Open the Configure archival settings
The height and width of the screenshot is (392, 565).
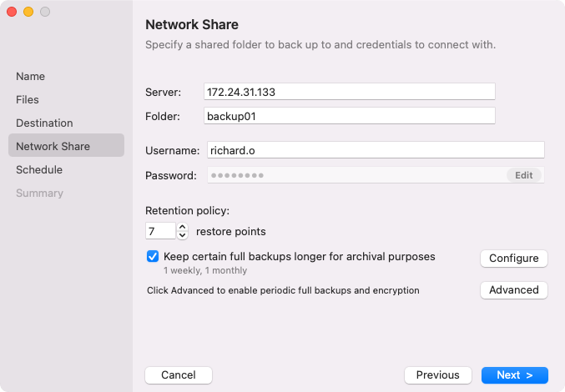(513, 259)
